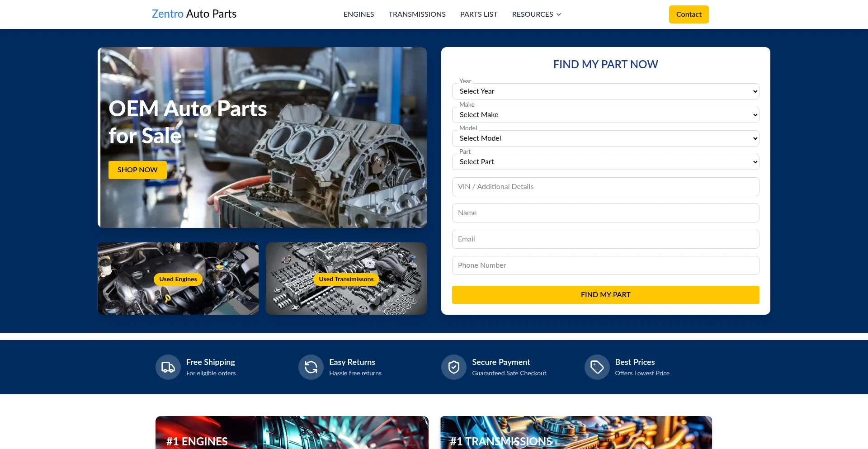This screenshot has height=449, width=868.
Task: Open the Select Make dropdown
Action: 605,114
